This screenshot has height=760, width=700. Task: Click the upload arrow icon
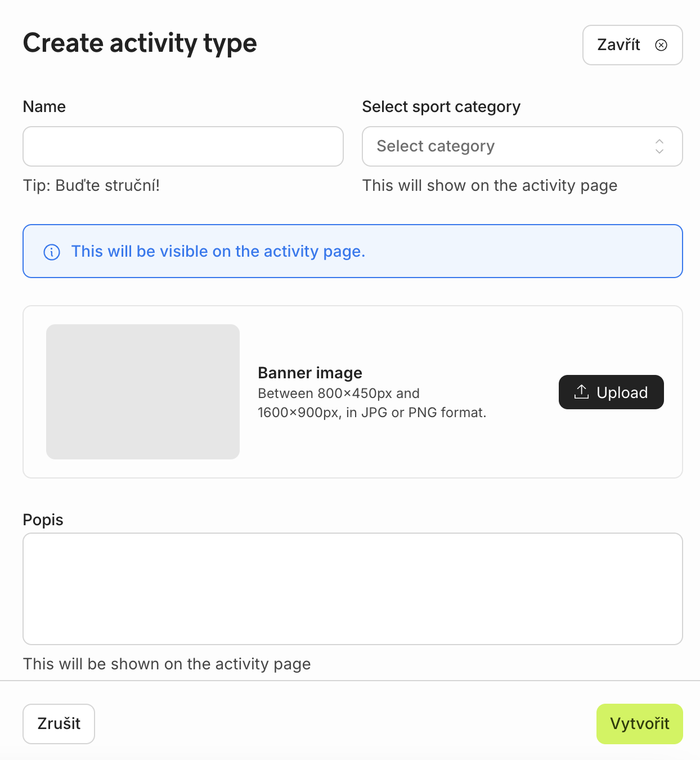point(581,392)
